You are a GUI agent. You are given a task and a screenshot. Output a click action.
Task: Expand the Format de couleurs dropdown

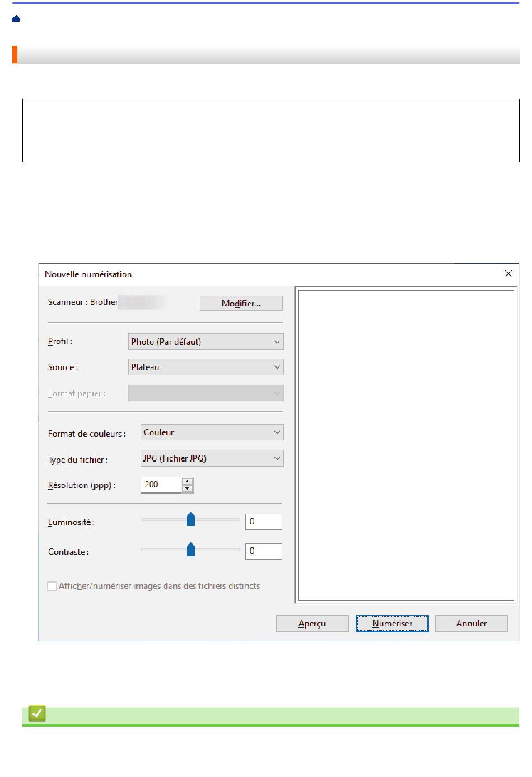[212, 432]
